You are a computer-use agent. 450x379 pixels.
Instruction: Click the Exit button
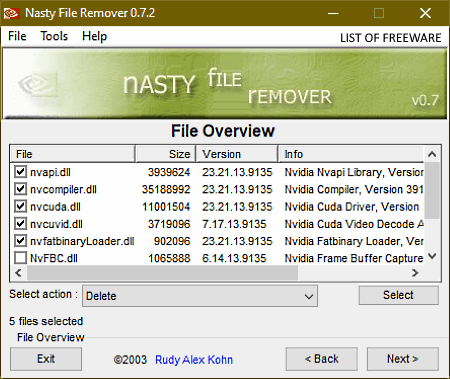point(46,359)
